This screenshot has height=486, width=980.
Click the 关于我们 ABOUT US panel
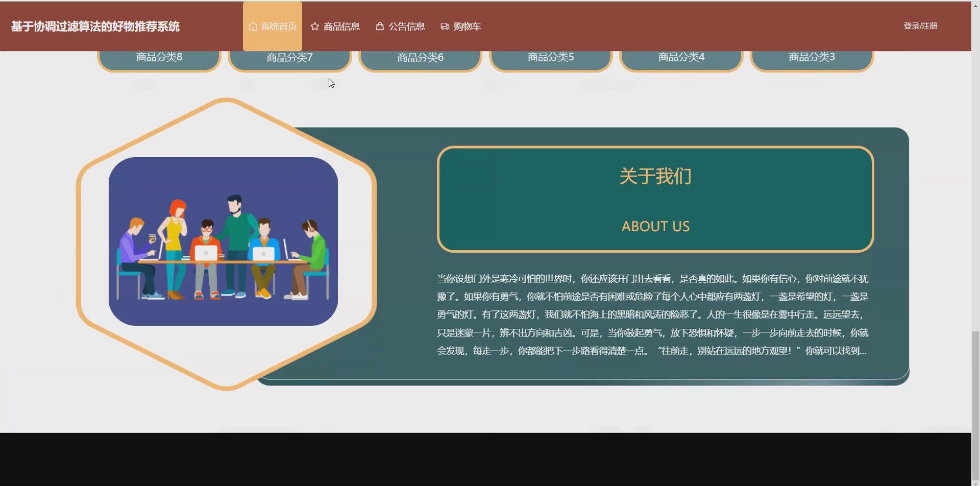coord(655,199)
